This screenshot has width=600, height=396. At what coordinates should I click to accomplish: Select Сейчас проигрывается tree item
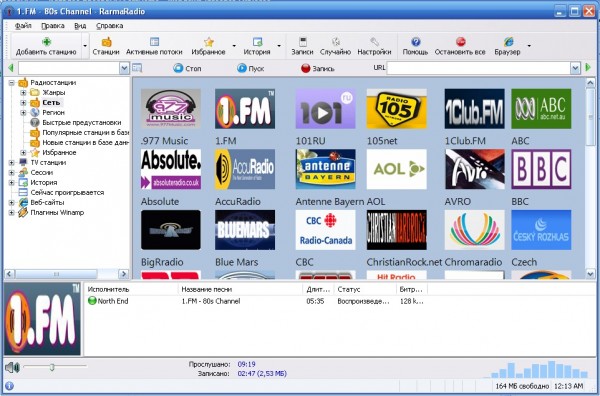(x=67, y=192)
